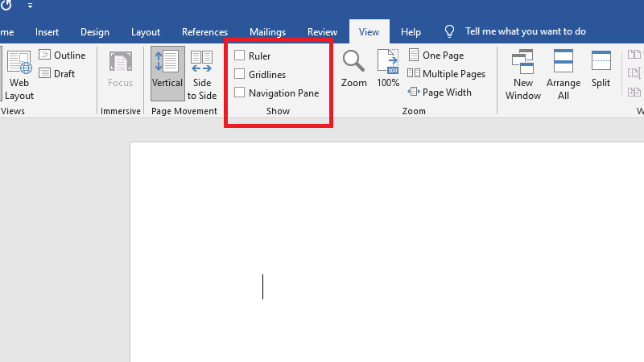Click the Tell me search field
The image size is (644, 362).
point(525,32)
